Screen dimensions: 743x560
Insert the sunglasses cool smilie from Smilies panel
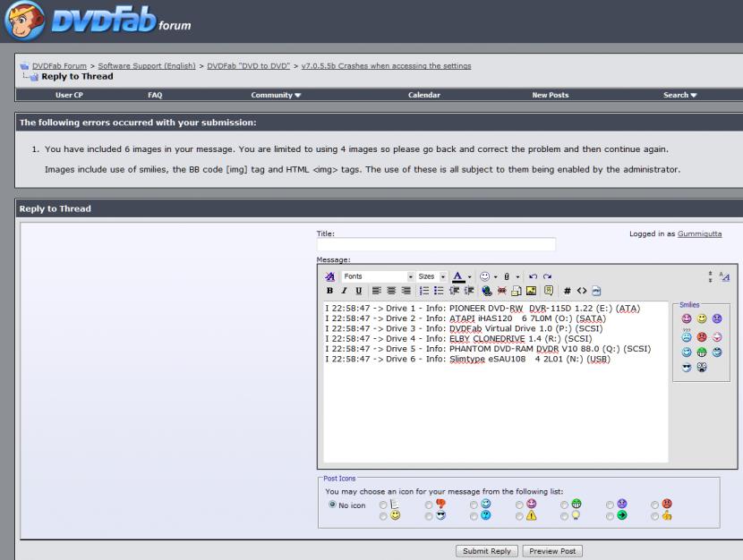click(687, 368)
